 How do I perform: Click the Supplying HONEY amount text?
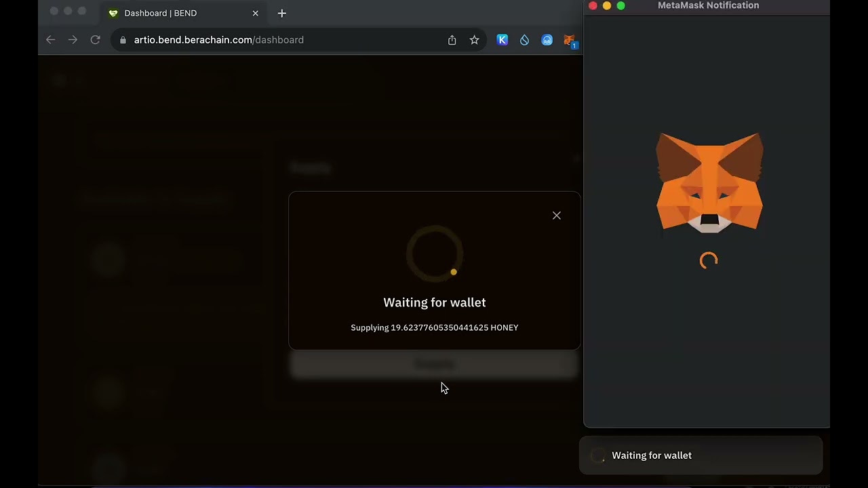(x=435, y=327)
